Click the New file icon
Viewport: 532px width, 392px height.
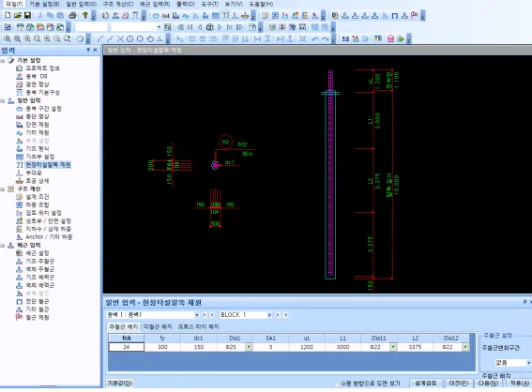(x=8, y=15)
